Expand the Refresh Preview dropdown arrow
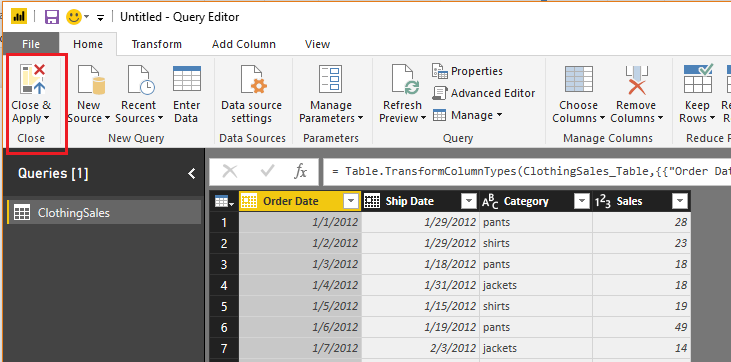This screenshot has height=362, width=731. [423, 118]
